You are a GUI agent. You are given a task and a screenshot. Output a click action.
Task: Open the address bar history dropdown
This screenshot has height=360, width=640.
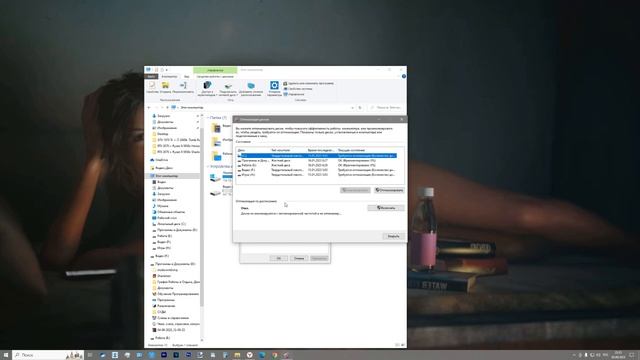point(352,108)
